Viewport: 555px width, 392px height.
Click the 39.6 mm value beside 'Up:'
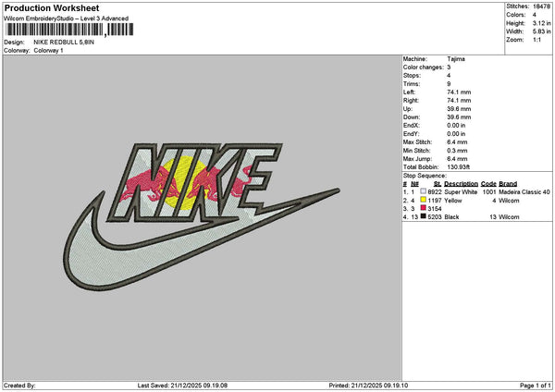click(459, 109)
